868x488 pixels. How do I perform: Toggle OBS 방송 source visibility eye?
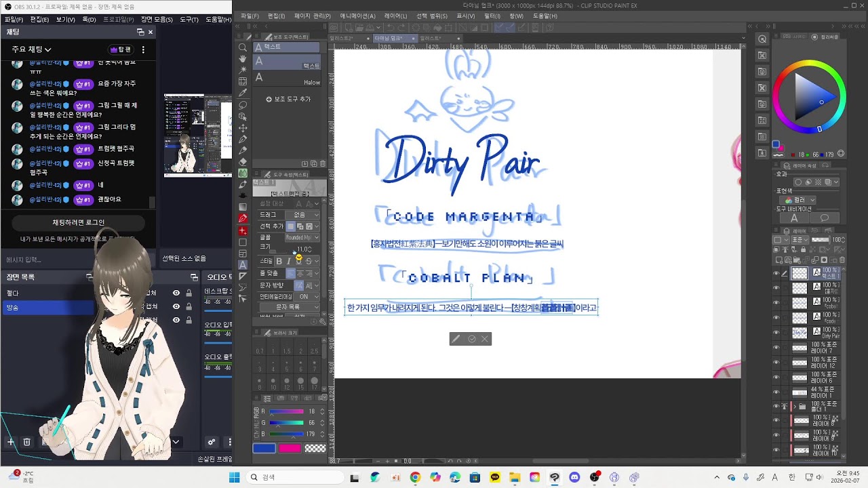click(x=176, y=307)
